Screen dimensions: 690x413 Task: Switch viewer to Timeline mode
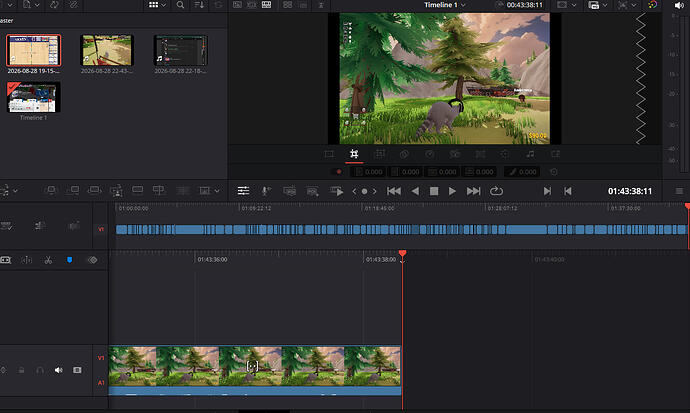coord(266,5)
